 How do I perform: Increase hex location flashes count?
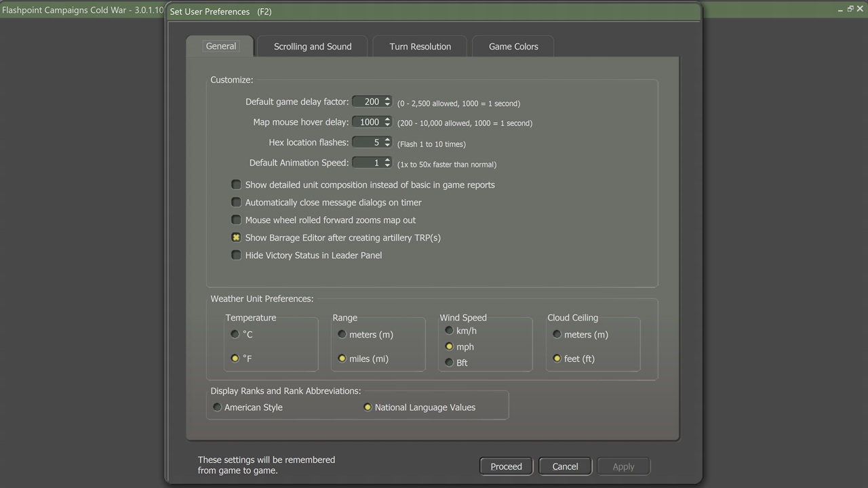(387, 140)
